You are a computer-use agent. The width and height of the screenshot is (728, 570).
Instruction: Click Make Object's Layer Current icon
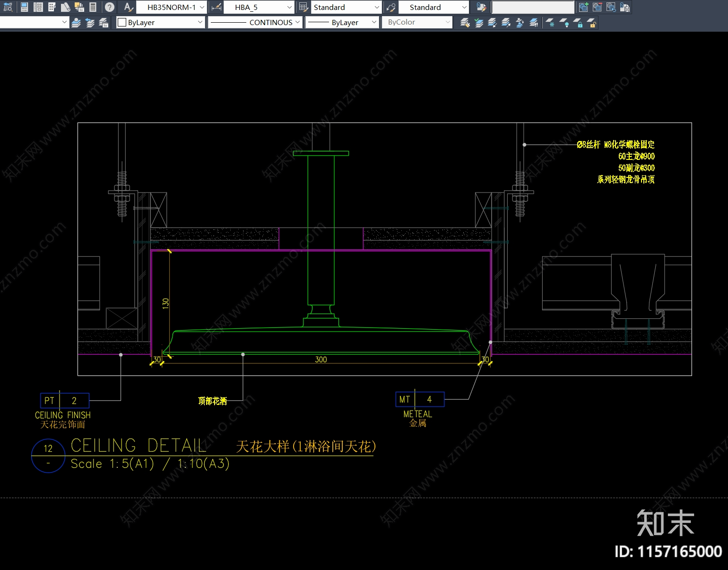76,22
